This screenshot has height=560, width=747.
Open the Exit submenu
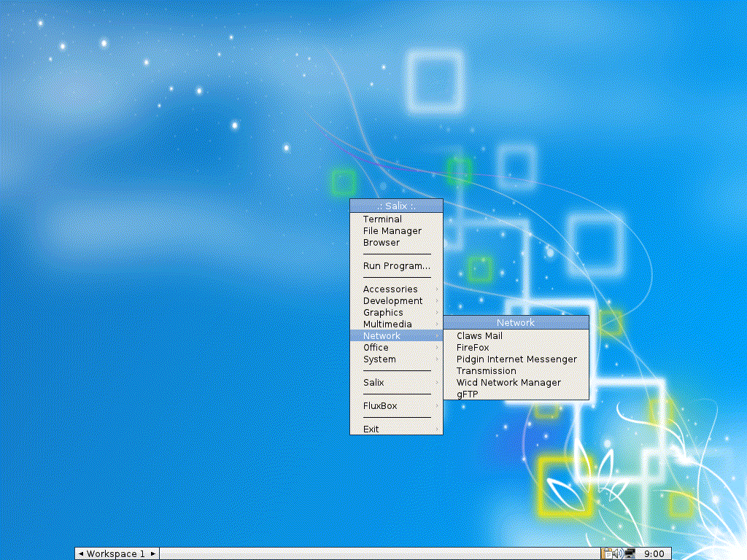(396, 429)
